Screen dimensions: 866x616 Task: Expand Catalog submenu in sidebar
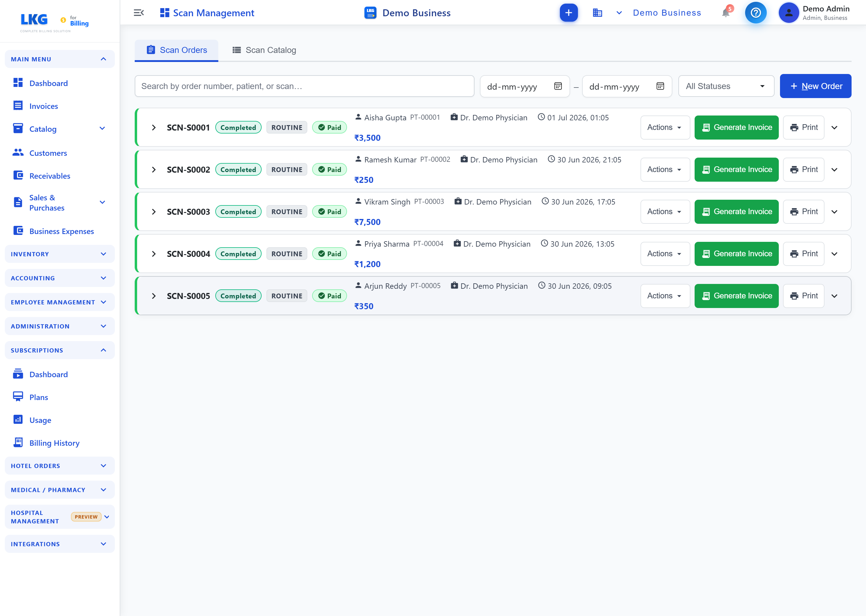click(102, 129)
